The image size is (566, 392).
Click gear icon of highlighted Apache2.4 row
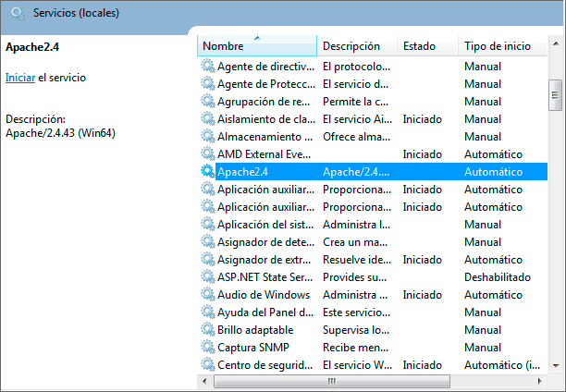click(x=208, y=171)
